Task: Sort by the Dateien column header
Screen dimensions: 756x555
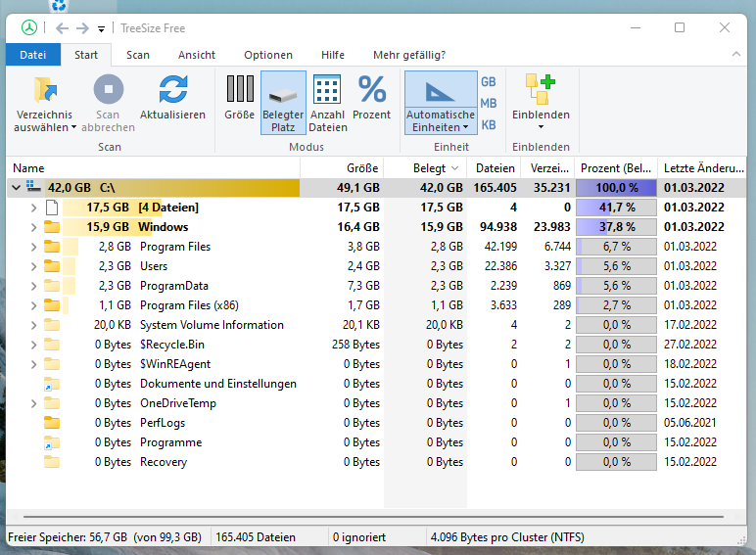Action: (494, 168)
